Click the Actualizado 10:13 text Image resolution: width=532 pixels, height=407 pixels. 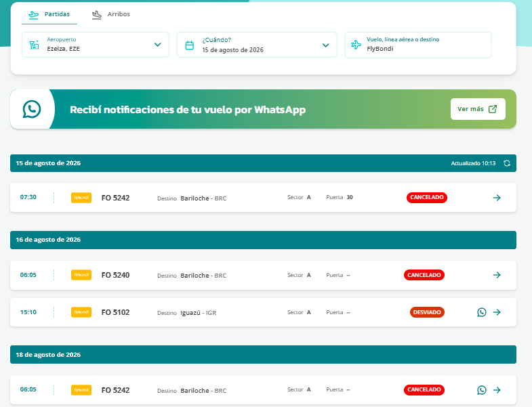(473, 163)
